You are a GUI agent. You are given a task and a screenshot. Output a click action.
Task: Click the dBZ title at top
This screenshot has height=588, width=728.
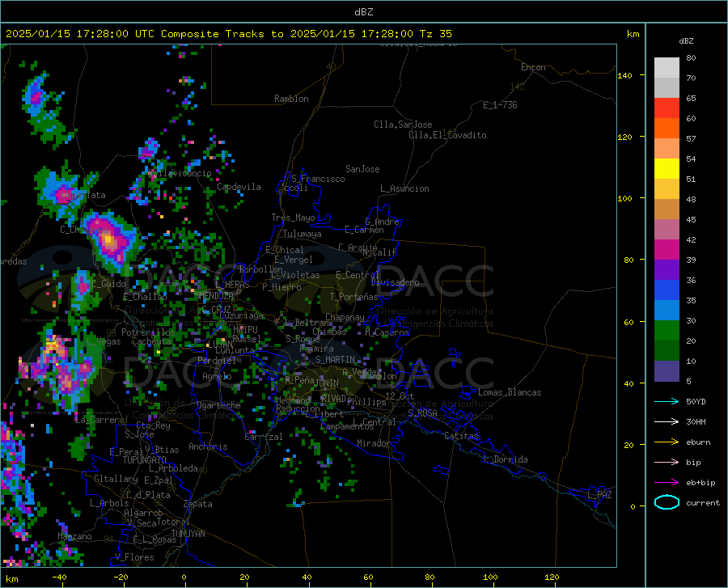363,12
